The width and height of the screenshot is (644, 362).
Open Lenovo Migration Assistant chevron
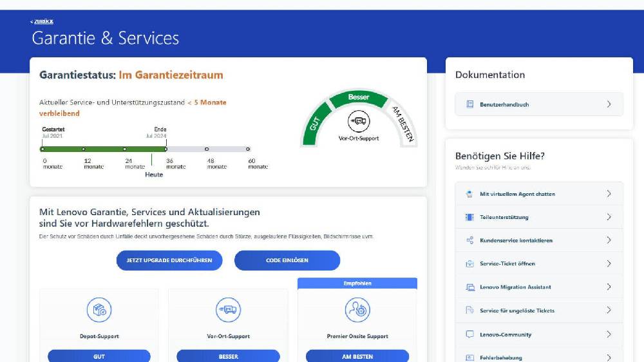tap(609, 287)
